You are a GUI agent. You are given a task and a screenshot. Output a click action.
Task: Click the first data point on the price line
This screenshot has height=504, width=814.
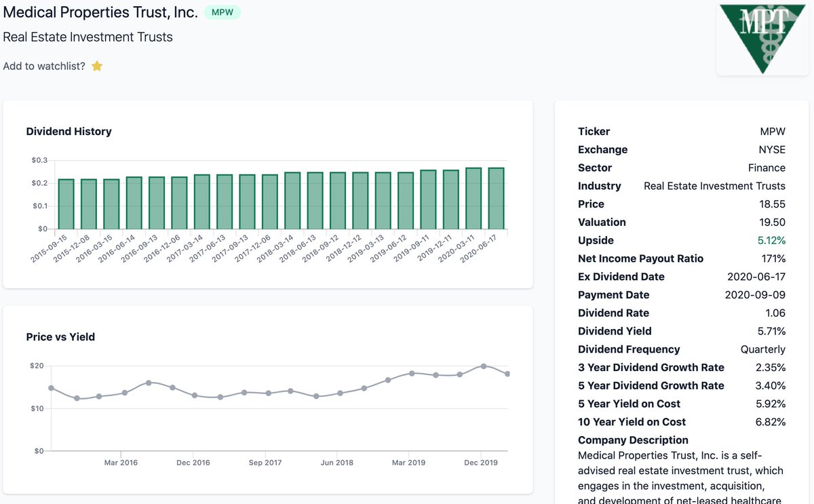coord(51,388)
